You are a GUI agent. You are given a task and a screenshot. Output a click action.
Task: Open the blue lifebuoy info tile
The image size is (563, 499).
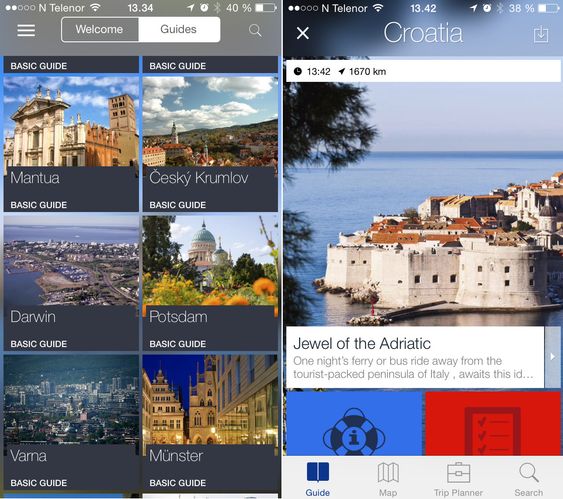[355, 424]
